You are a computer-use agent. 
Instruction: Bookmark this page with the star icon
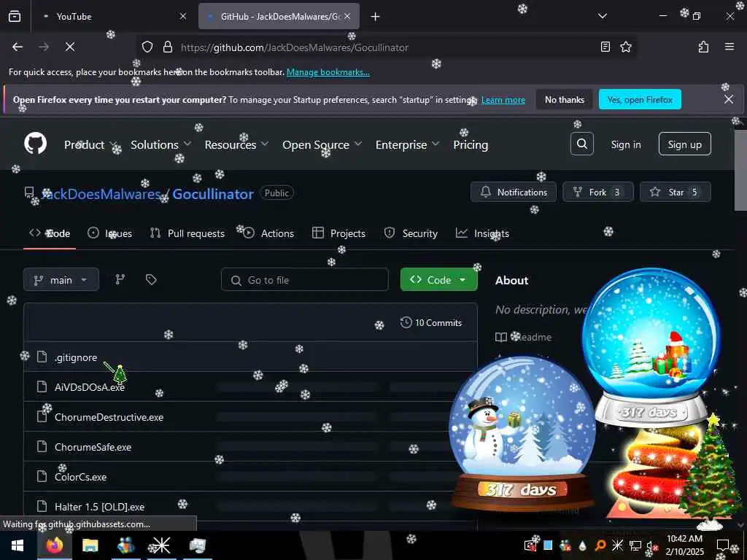coord(625,47)
